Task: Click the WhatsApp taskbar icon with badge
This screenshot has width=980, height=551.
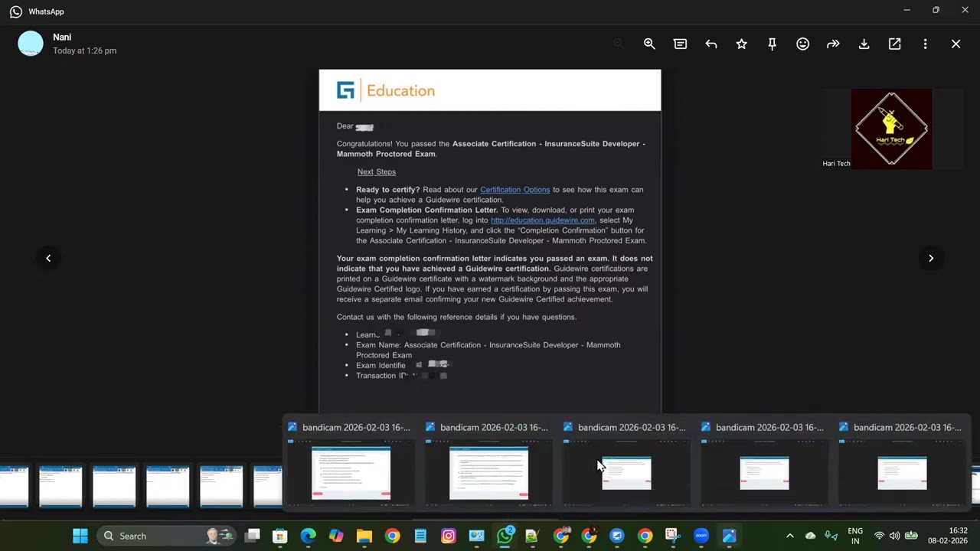Action: [505, 536]
